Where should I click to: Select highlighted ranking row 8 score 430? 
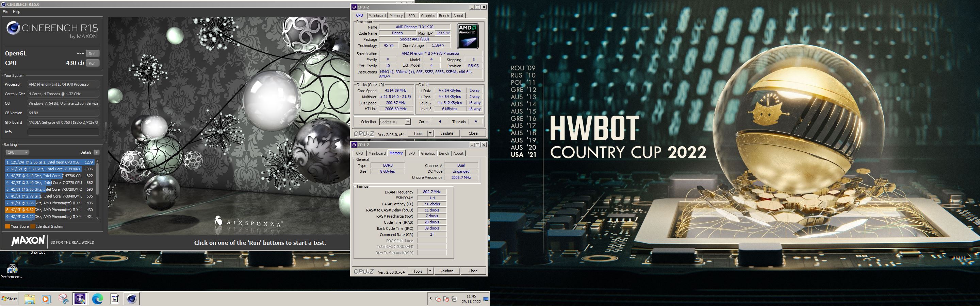pyautogui.click(x=50, y=210)
